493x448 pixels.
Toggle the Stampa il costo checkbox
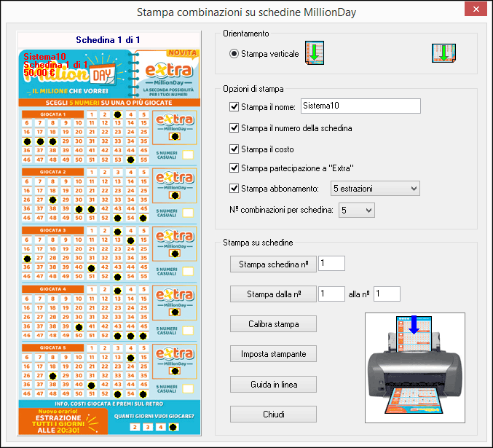tap(234, 149)
